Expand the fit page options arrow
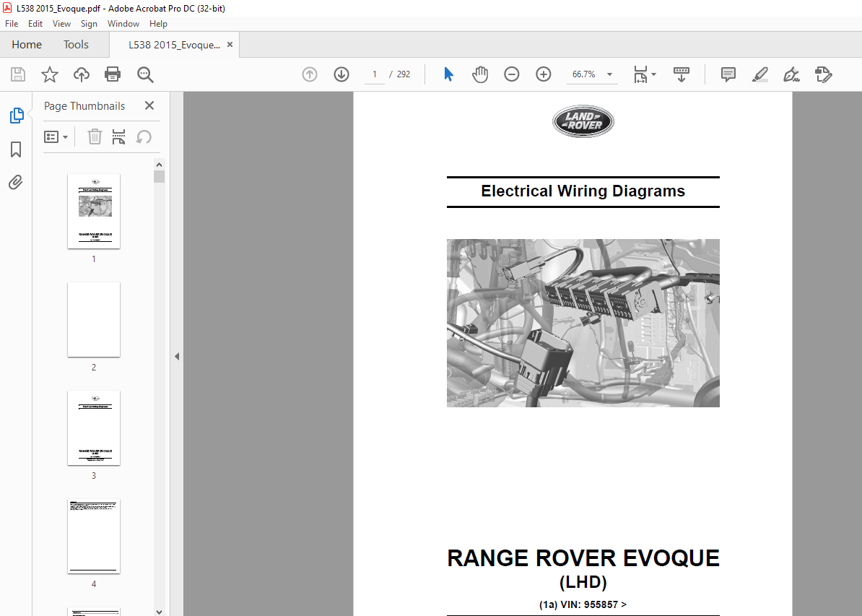Viewport: 862px width, 616px height. click(x=653, y=74)
